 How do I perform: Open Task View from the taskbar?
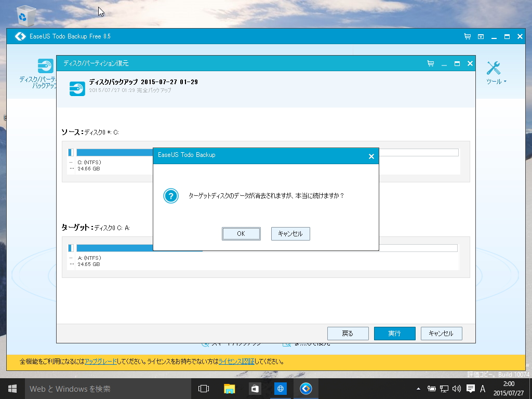pyautogui.click(x=204, y=389)
